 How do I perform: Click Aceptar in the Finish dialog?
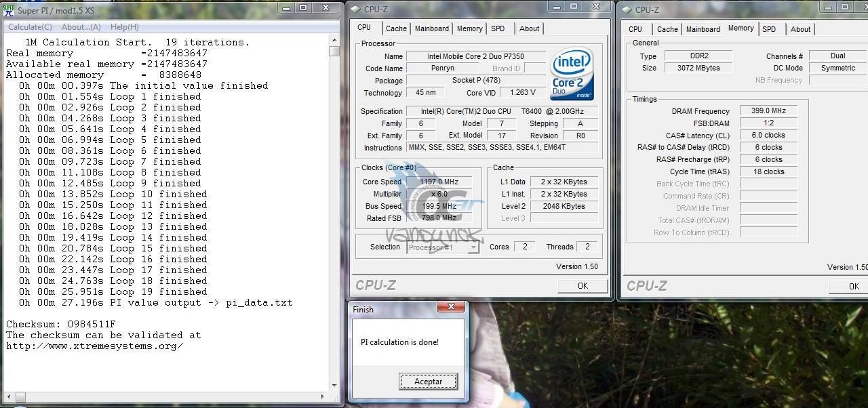[x=428, y=382]
